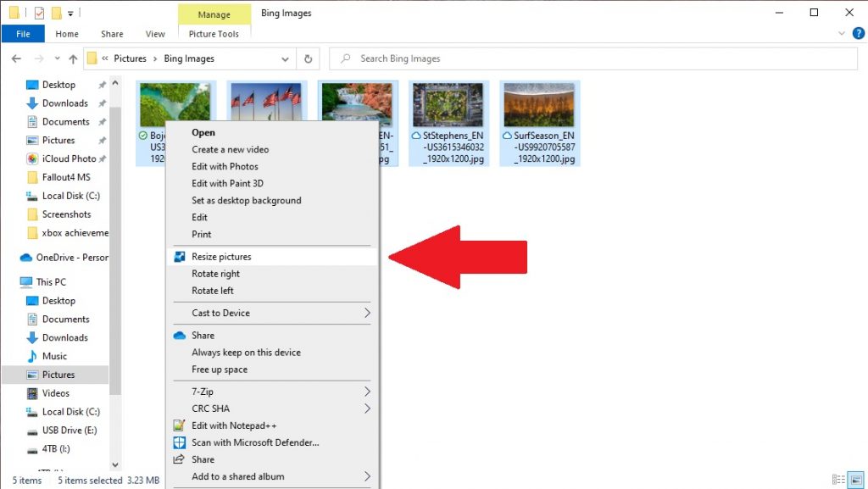868x489 pixels.
Task: Expand Add to a shared album submenu
Action: (x=367, y=476)
